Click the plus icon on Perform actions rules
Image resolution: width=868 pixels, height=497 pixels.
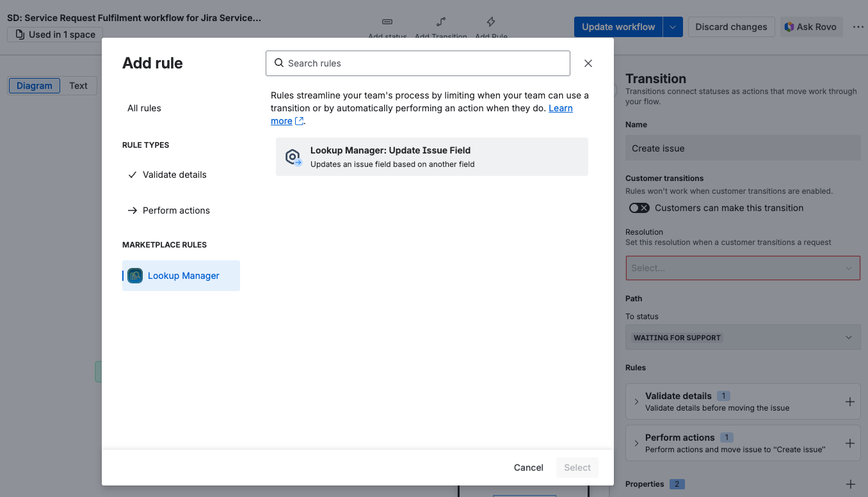coord(850,443)
